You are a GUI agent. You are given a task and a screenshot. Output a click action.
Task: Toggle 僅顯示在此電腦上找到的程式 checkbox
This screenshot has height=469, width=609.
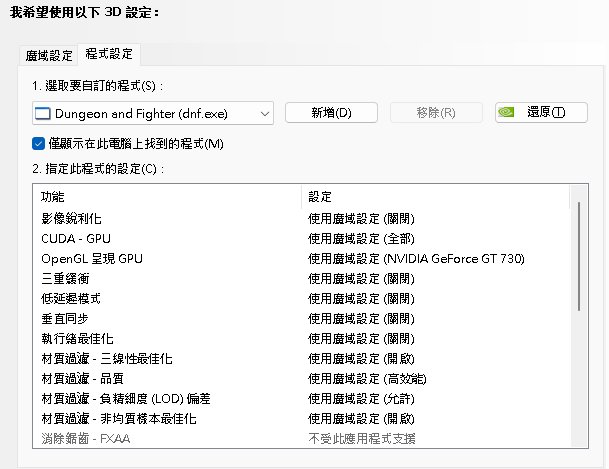pyautogui.click(x=38, y=144)
